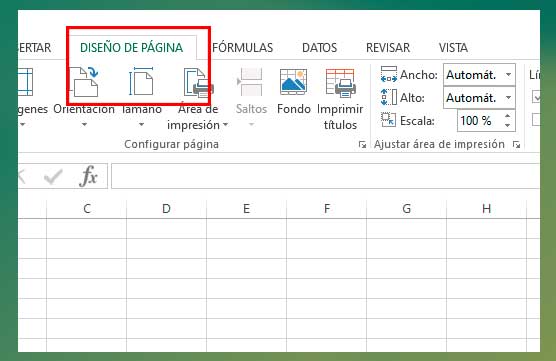
Task: Click the Imprimir títulos icon
Action: (340, 83)
